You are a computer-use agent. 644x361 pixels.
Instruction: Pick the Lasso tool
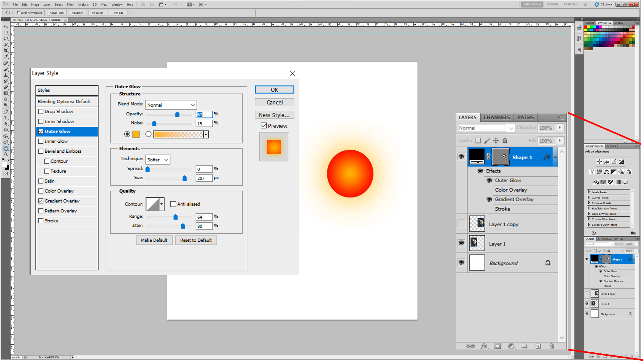coord(6,39)
